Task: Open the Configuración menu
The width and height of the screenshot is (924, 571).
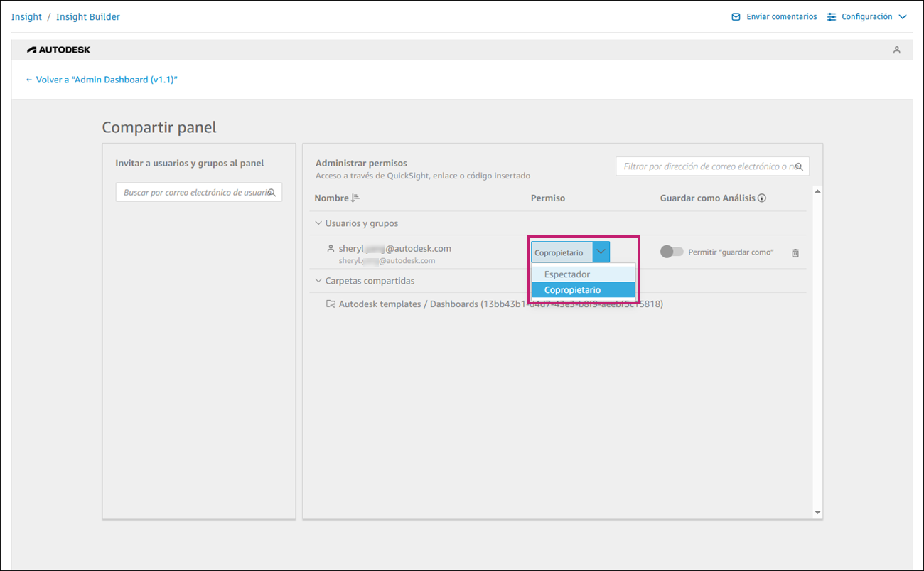Action: [x=867, y=17]
